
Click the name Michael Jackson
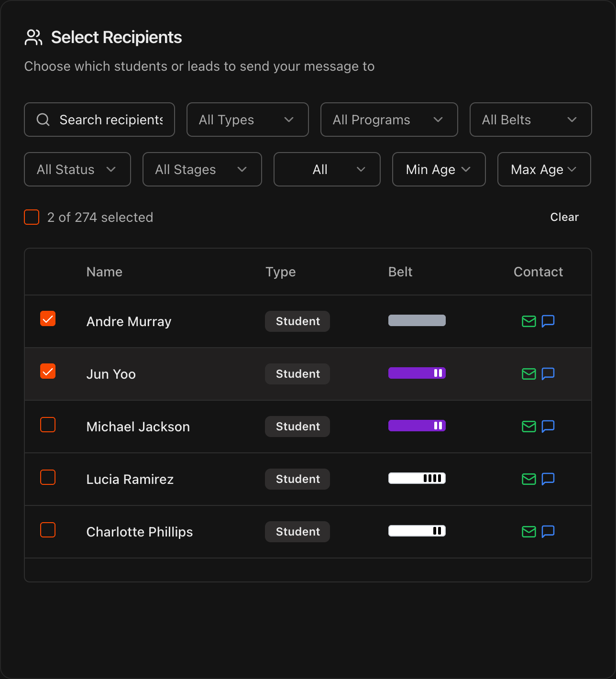coord(138,427)
